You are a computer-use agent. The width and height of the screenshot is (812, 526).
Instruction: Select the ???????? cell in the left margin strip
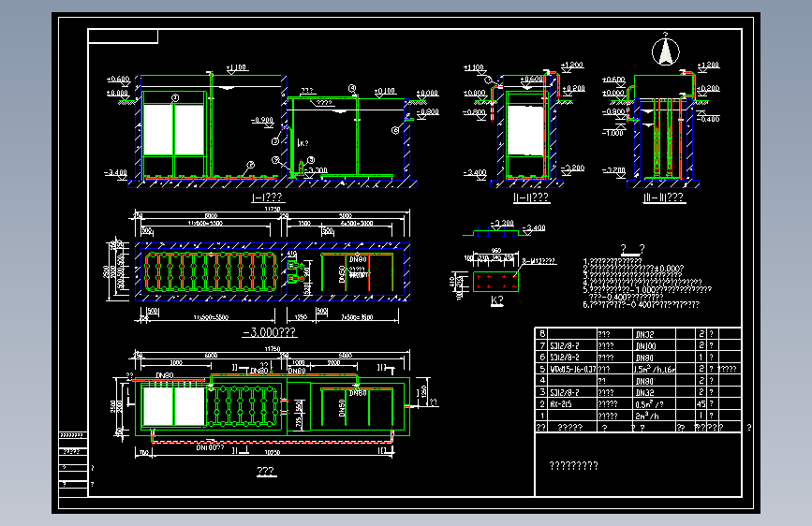click(x=72, y=435)
